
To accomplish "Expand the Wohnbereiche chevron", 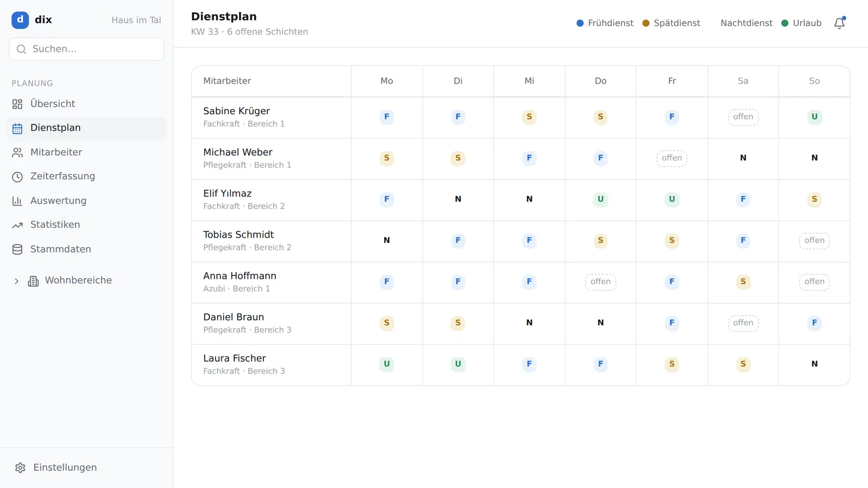I will click(16, 281).
